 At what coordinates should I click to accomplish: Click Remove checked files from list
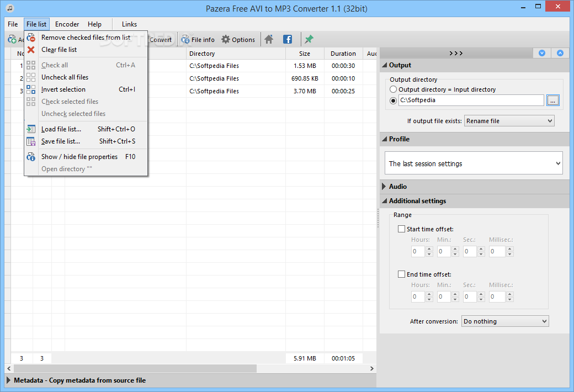click(x=86, y=38)
